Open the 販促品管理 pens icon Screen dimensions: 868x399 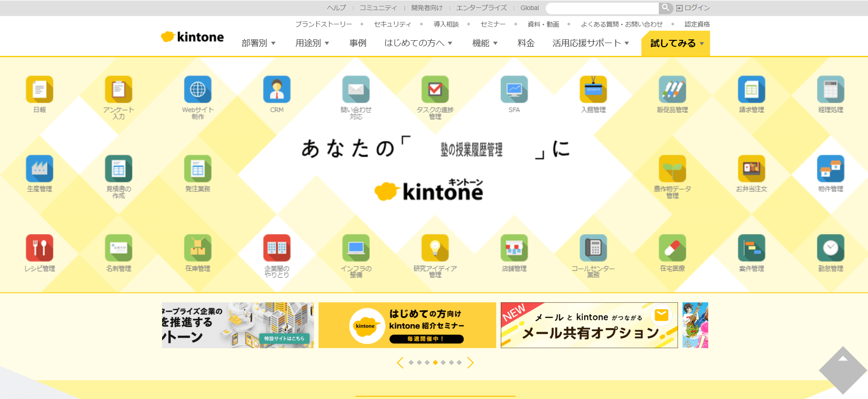673,89
